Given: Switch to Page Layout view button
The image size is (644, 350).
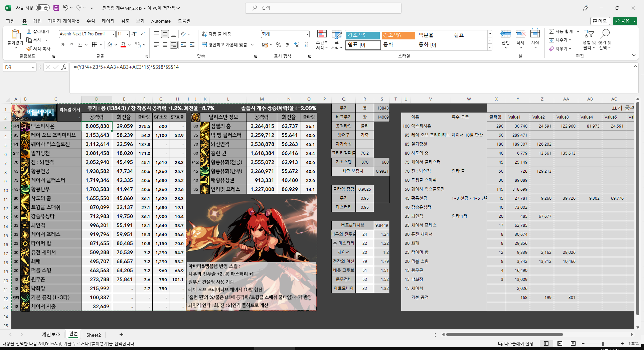Looking at the screenshot, I should (560, 343).
